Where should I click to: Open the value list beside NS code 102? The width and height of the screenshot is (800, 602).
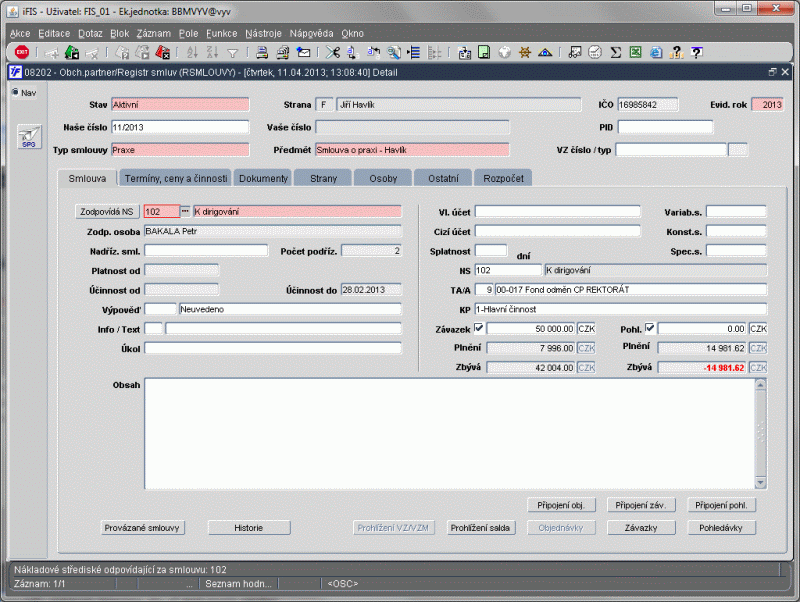coord(185,212)
